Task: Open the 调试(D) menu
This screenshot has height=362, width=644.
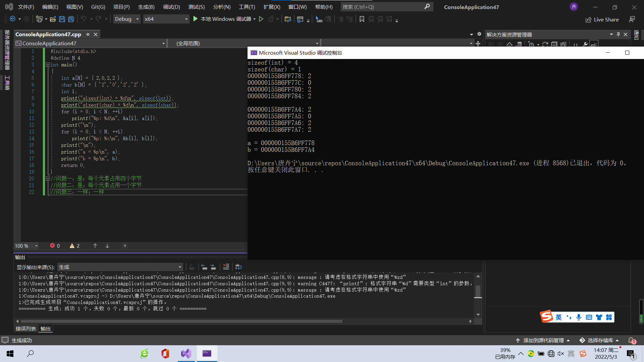Action: click(x=171, y=7)
